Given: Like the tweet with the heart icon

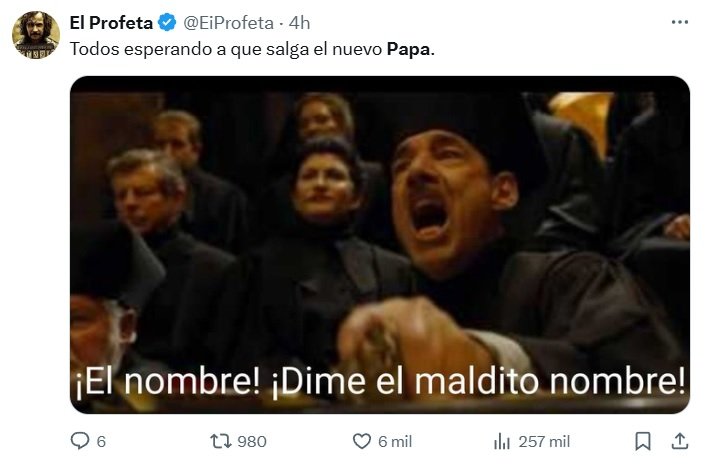Looking at the screenshot, I should [x=361, y=441].
